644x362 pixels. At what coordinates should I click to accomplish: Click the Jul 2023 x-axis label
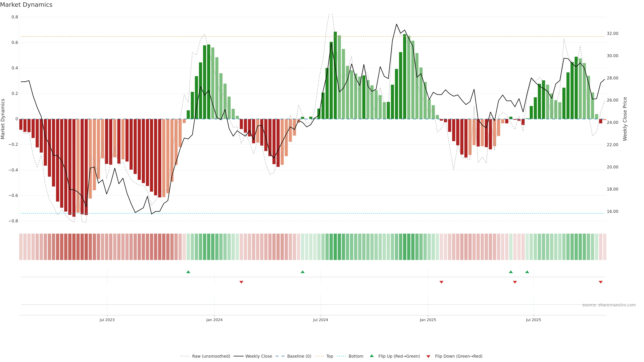pos(107,320)
